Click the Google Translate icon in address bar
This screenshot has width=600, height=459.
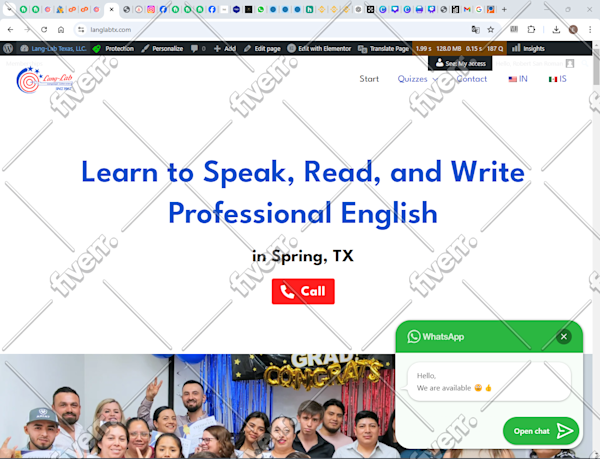tap(475, 29)
